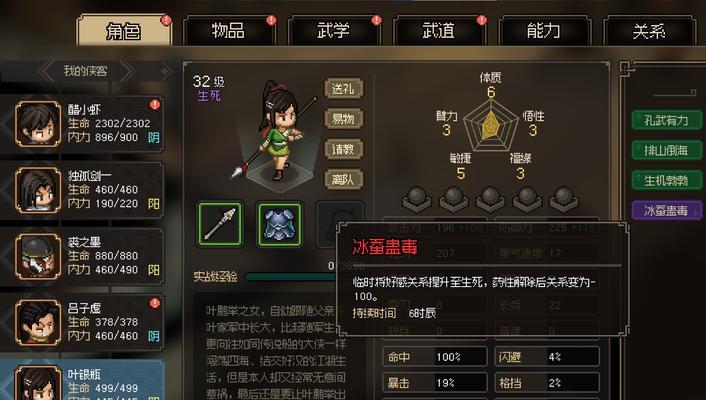The image size is (706, 400).
Task: Open the 关系 relations tab
Action: click(649, 31)
